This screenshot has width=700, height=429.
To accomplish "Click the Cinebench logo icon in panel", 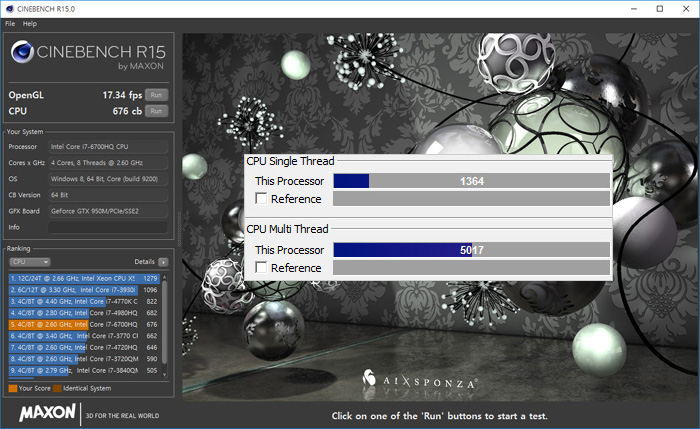I will (22, 52).
